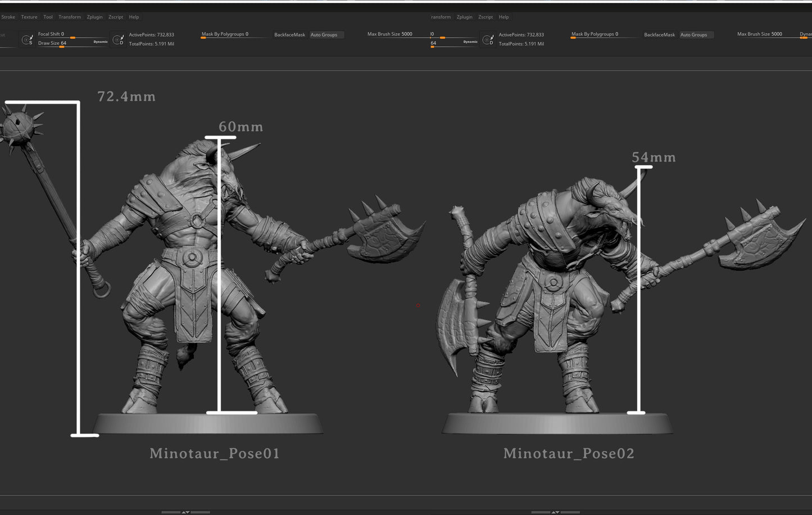Click the bottom-right panel divider arrows
This screenshot has width=812, height=515.
click(555, 512)
